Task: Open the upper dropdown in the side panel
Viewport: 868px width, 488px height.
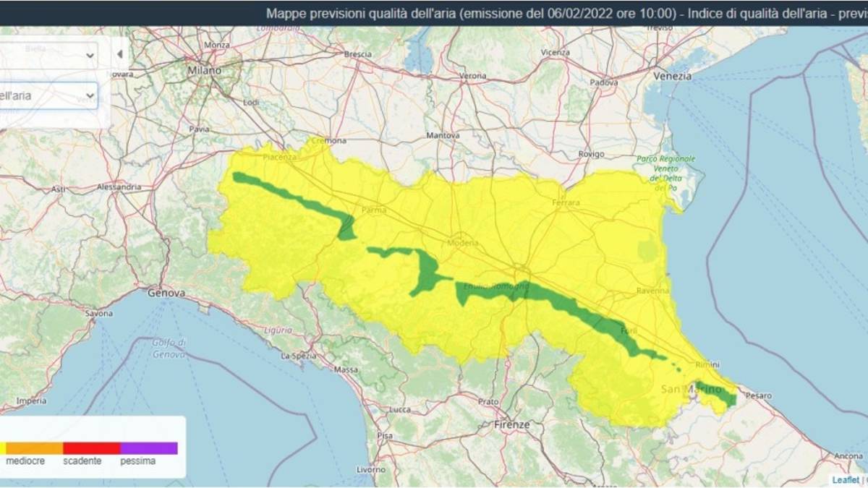Action: [x=48, y=55]
